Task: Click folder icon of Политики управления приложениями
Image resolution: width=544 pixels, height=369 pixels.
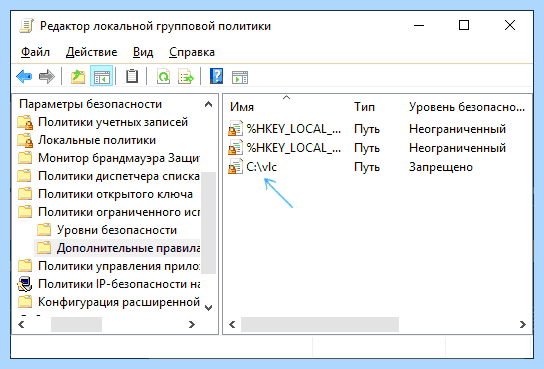Action: pyautogui.click(x=25, y=266)
